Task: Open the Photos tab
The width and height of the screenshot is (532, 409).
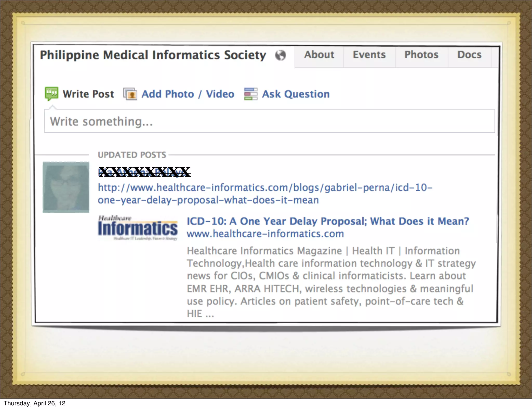Action: [421, 55]
